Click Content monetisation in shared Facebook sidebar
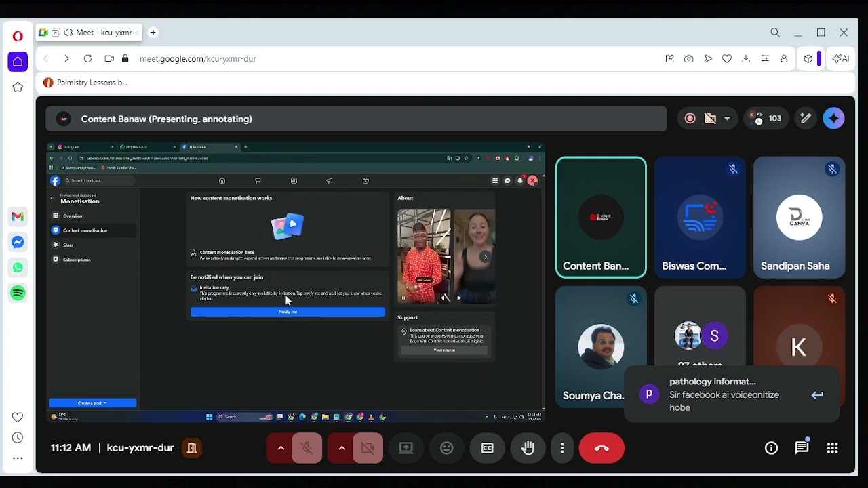 pos(94,230)
